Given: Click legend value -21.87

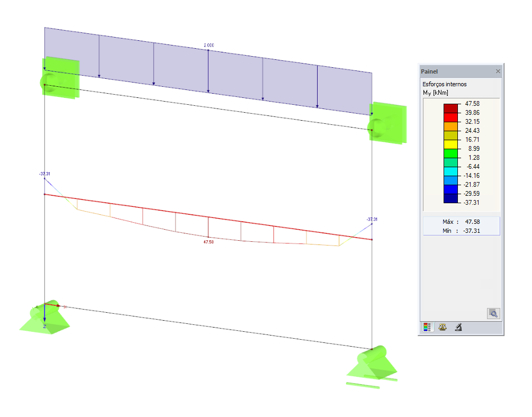Looking at the screenshot, I should pos(472,185).
